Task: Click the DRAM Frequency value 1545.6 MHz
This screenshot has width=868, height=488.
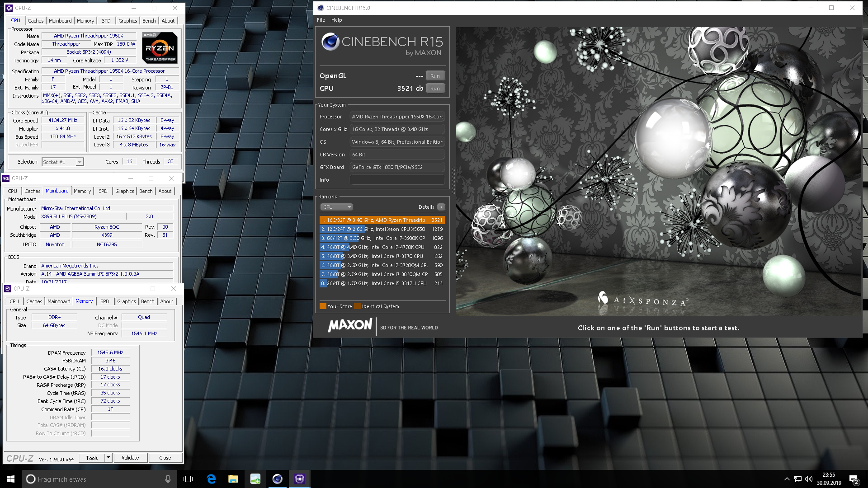Action: coord(110,352)
